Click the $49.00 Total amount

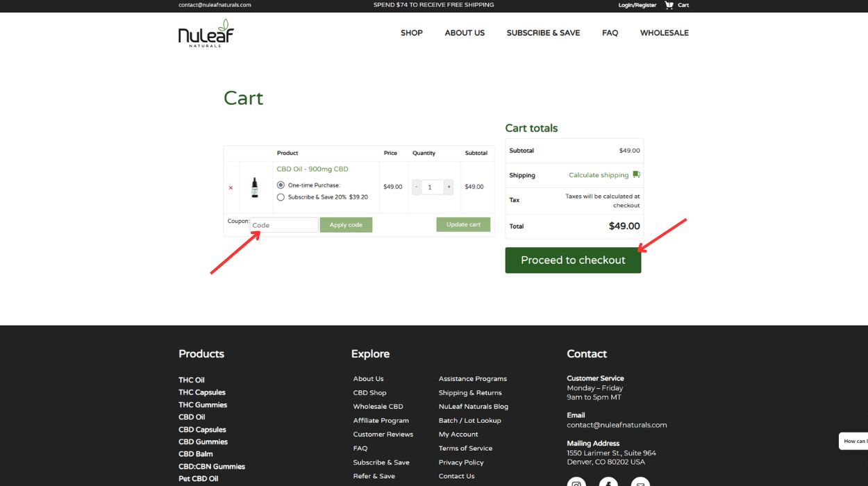(624, 226)
